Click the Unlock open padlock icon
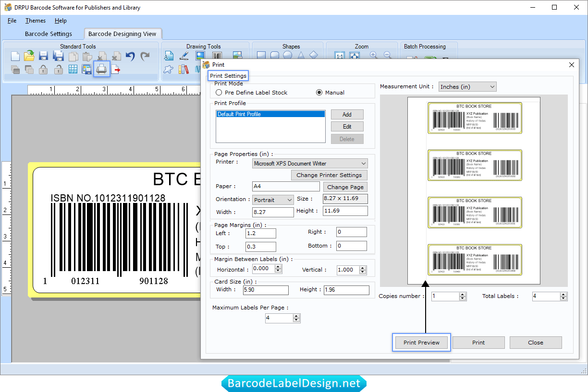 (x=59, y=70)
